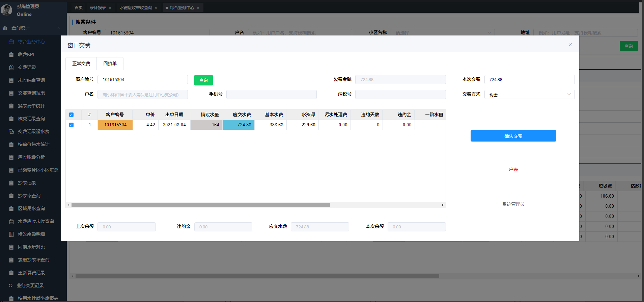Click the 本次交费 amount input field
The image size is (644, 302).
(x=529, y=80)
